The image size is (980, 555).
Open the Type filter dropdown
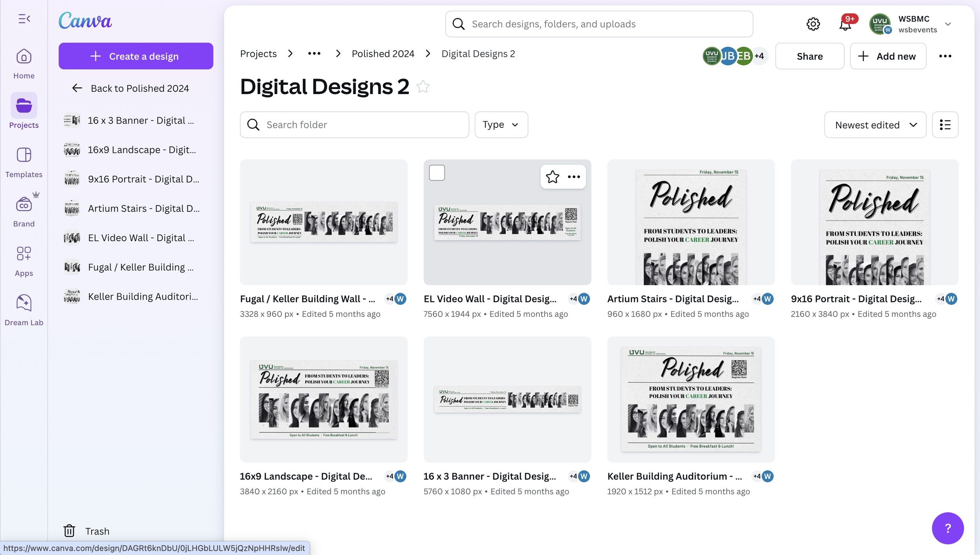501,125
